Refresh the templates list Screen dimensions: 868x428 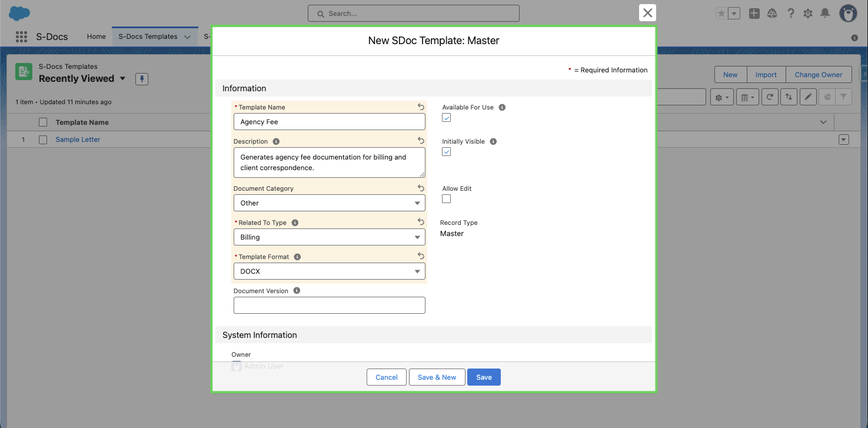coord(769,97)
